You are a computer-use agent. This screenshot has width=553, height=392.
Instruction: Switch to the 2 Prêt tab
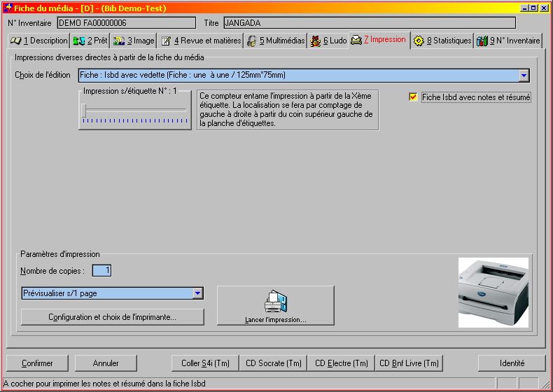[90, 41]
